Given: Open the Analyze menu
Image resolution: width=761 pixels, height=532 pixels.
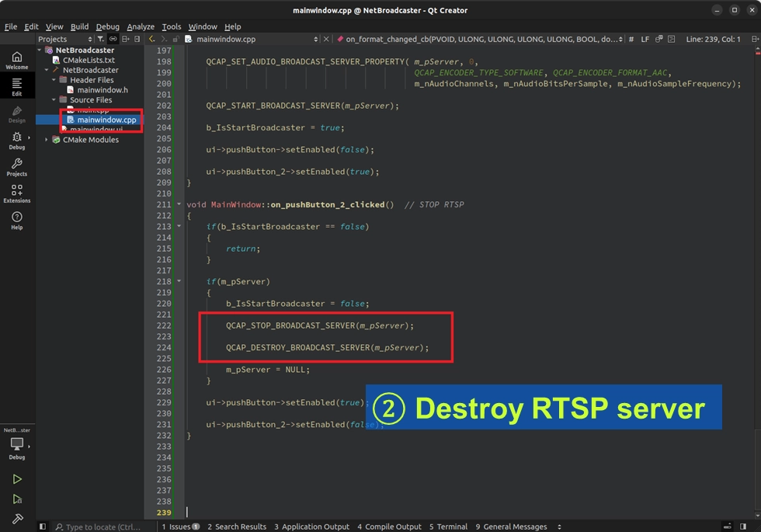Looking at the screenshot, I should [x=141, y=26].
